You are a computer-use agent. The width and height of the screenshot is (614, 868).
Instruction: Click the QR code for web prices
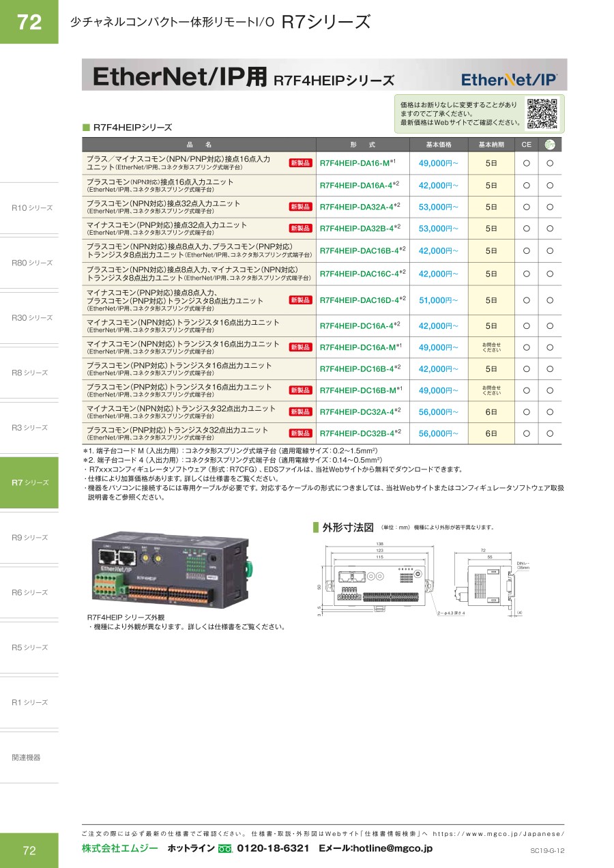tap(543, 114)
